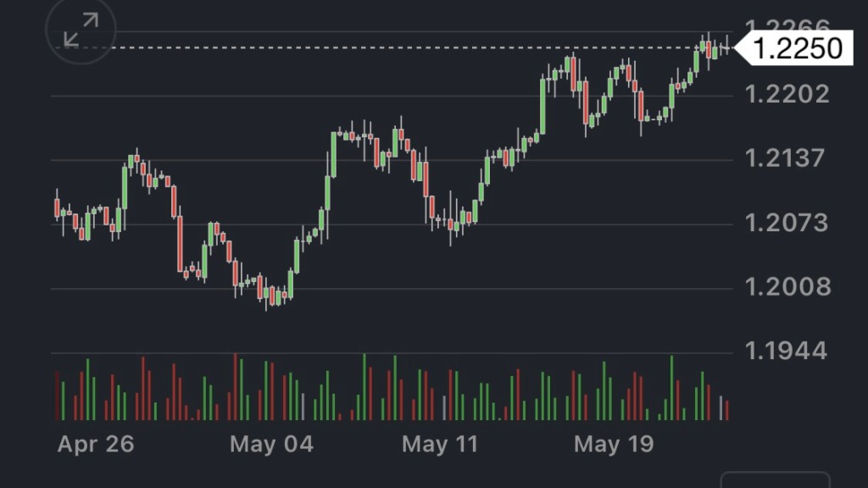Select the 1.2137 price axis label
Screen dimensions: 868x488
click(786, 158)
